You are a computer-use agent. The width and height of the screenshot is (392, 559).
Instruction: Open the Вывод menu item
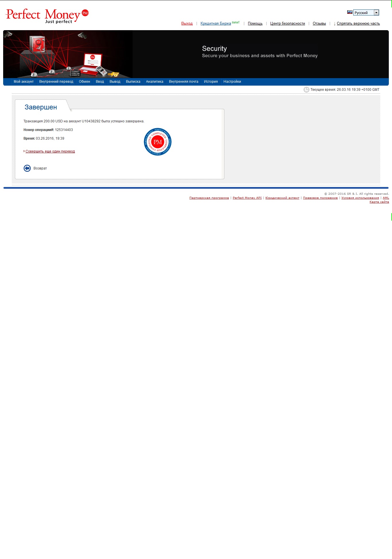click(x=115, y=82)
